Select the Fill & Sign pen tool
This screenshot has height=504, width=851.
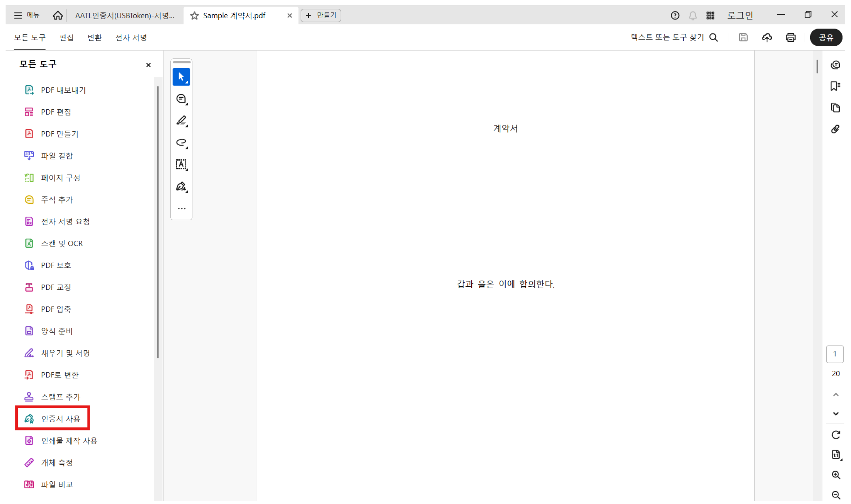pyautogui.click(x=181, y=187)
